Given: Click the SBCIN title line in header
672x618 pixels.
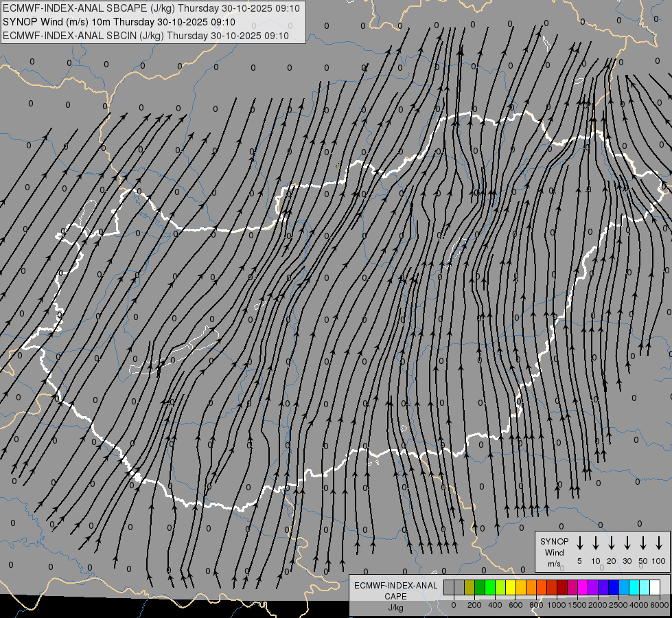Looking at the screenshot, I should (146, 36).
